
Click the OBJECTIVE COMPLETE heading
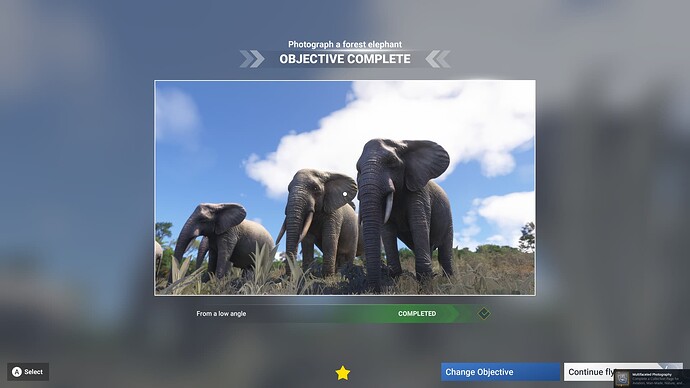345,59
